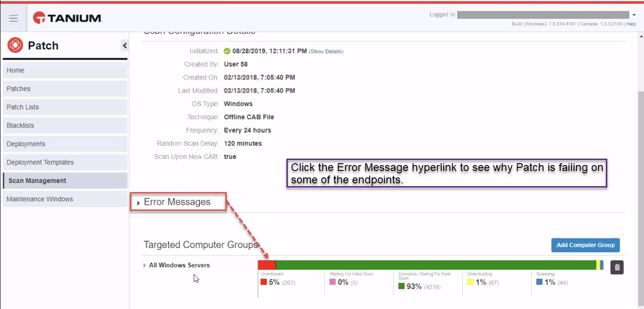The image size is (644, 309).
Task: Open Patch Lists
Action: pos(65,107)
